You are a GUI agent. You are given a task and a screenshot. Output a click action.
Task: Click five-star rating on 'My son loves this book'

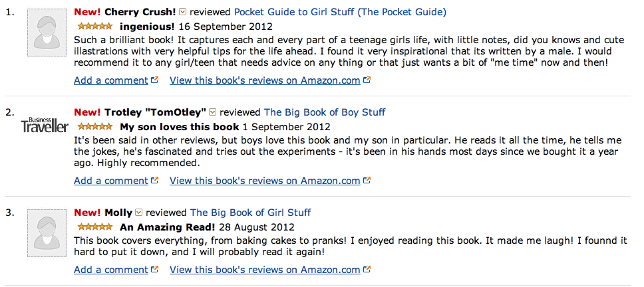(x=94, y=126)
